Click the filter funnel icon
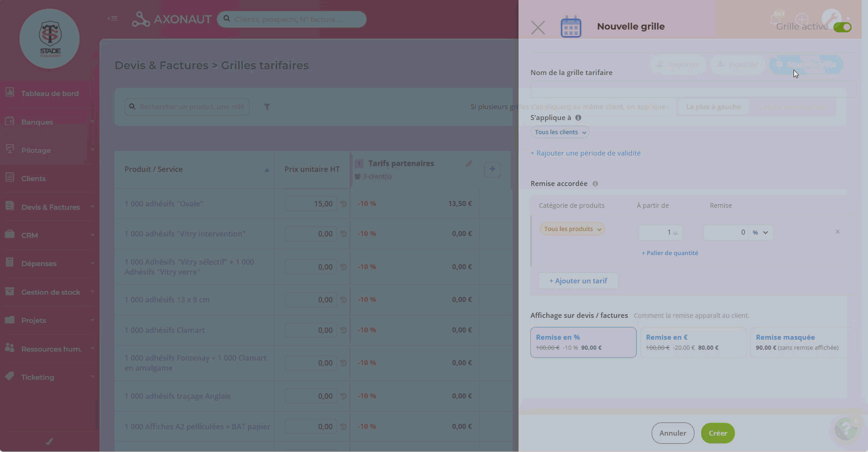 coord(267,107)
